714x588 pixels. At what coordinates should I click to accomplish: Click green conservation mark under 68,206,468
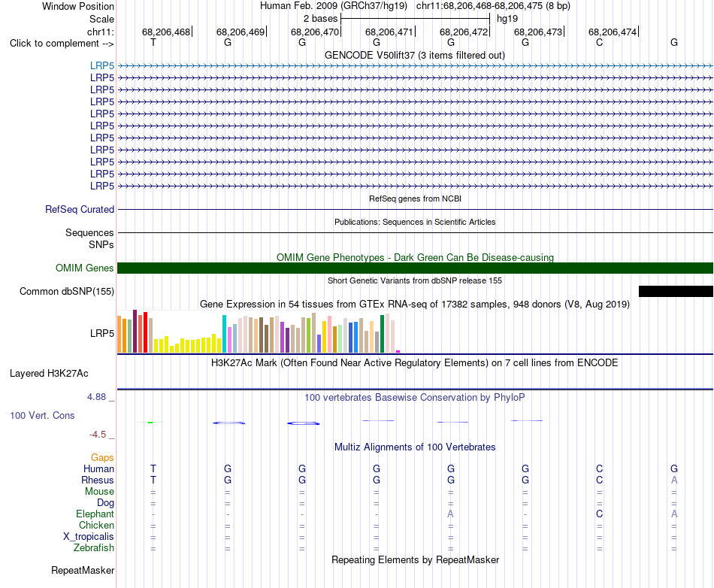150,423
